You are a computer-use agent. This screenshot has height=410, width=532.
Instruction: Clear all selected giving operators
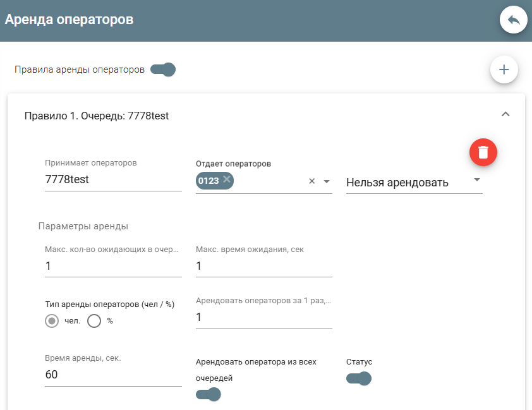pyautogui.click(x=311, y=181)
